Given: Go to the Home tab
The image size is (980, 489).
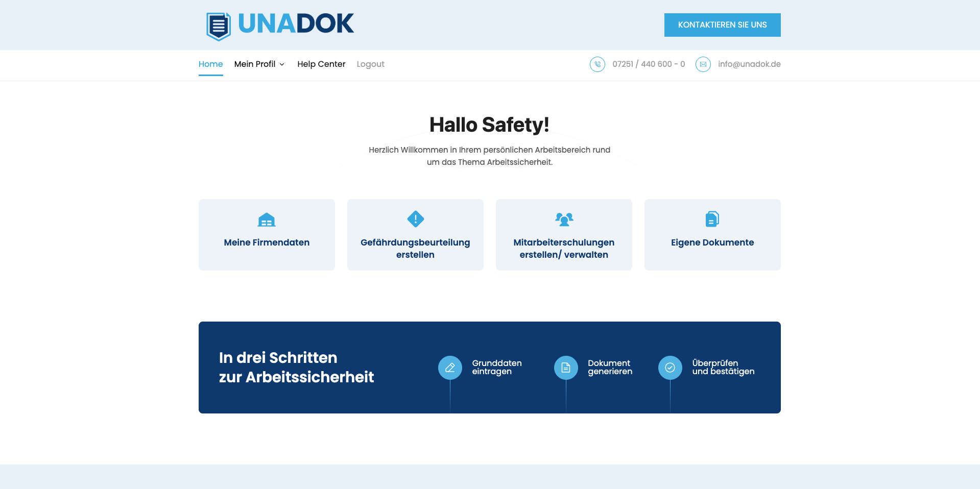Looking at the screenshot, I should coord(210,64).
